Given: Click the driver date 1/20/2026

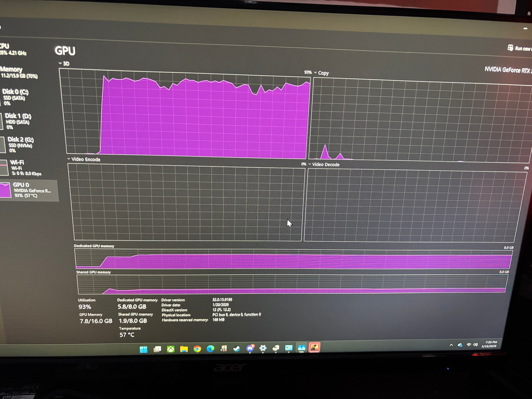Looking at the screenshot, I should [221, 304].
